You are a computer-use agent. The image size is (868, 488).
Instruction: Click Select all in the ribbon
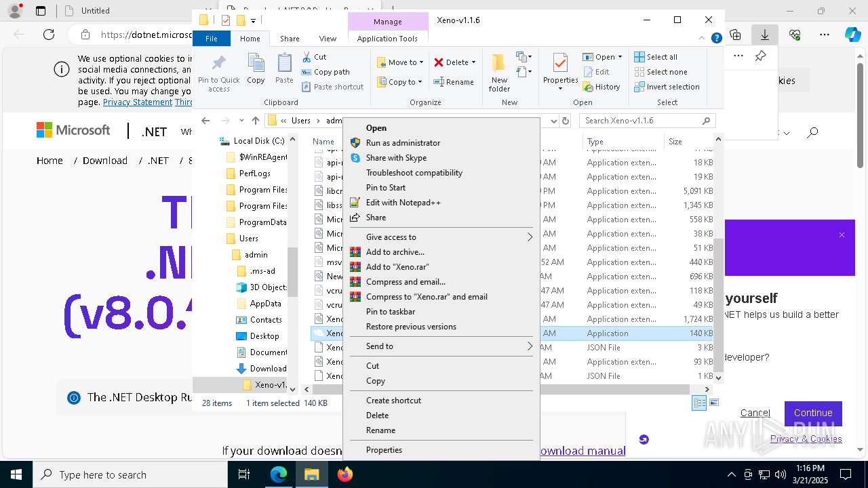pos(656,57)
